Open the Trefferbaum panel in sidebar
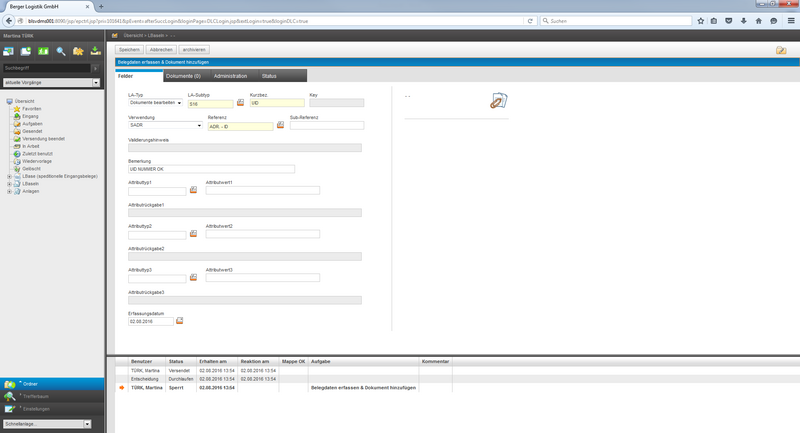 tap(52, 396)
